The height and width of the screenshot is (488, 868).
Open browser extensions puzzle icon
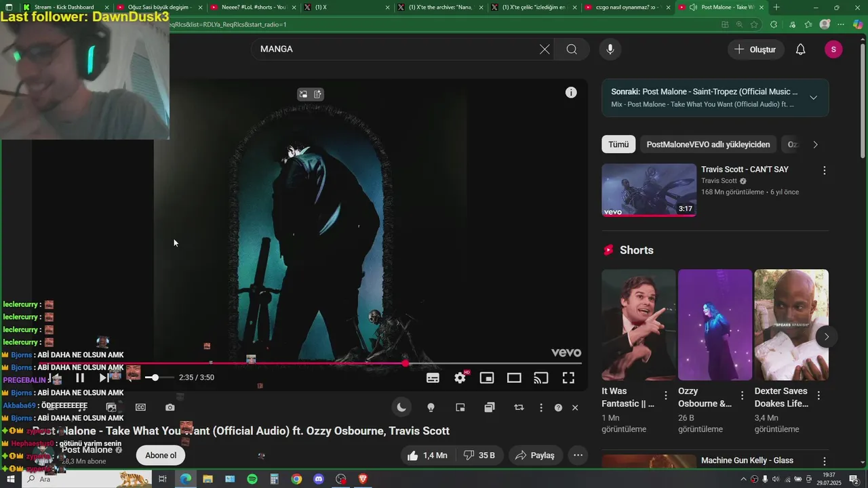[774, 24]
